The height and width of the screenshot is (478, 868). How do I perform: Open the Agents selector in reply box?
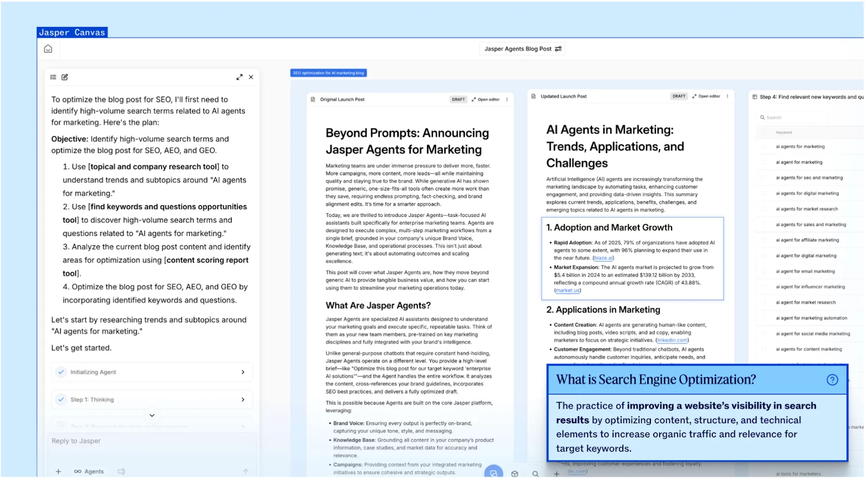[x=89, y=471]
